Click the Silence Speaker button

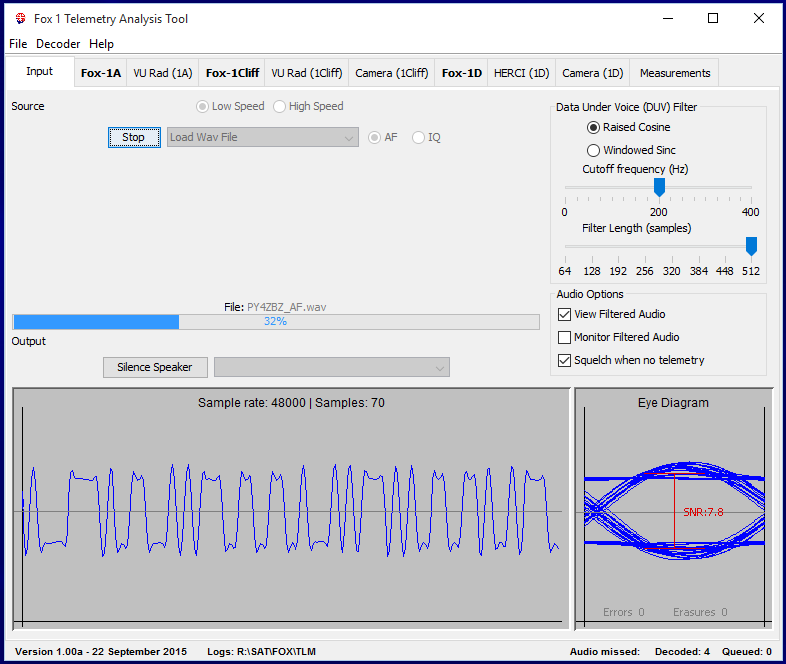click(155, 367)
